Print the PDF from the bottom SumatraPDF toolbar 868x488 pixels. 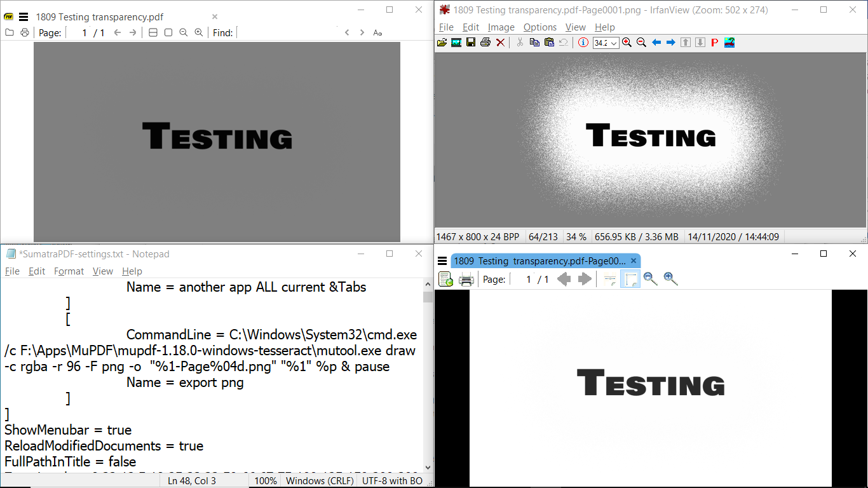pos(466,279)
